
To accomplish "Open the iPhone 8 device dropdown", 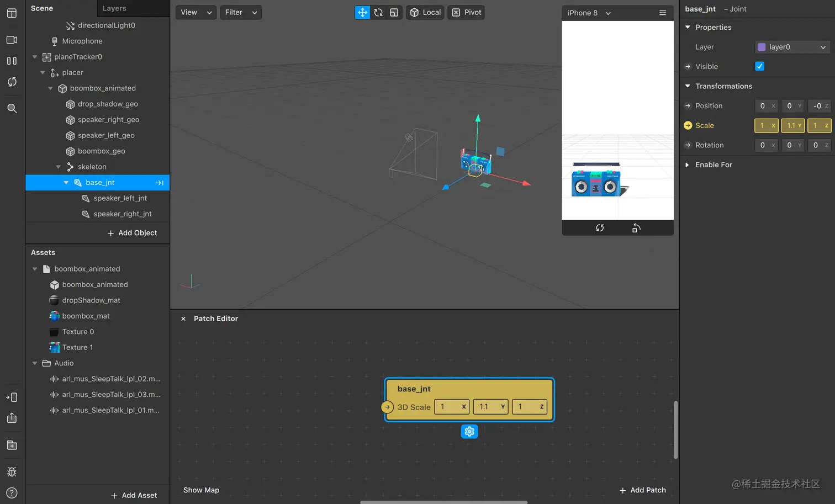I will pos(589,13).
